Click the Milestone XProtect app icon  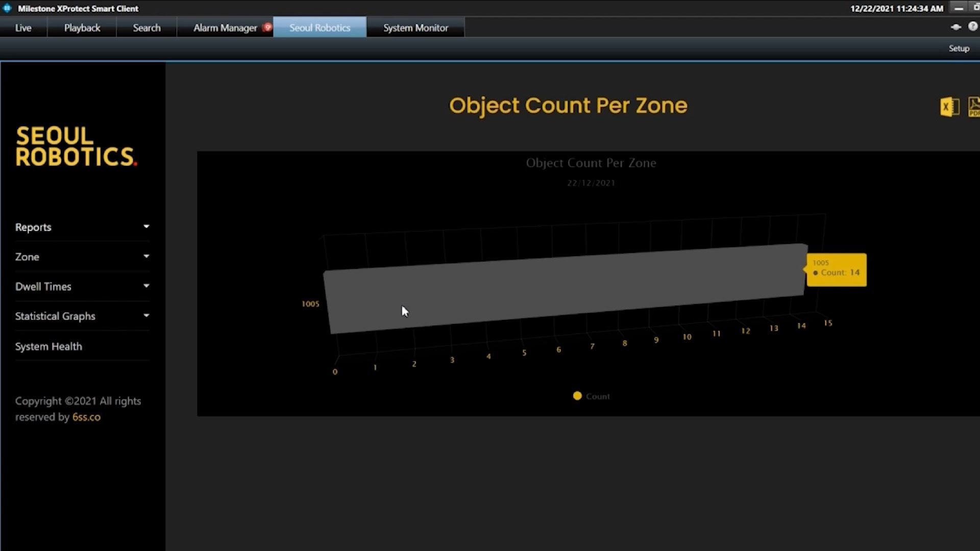[x=7, y=8]
